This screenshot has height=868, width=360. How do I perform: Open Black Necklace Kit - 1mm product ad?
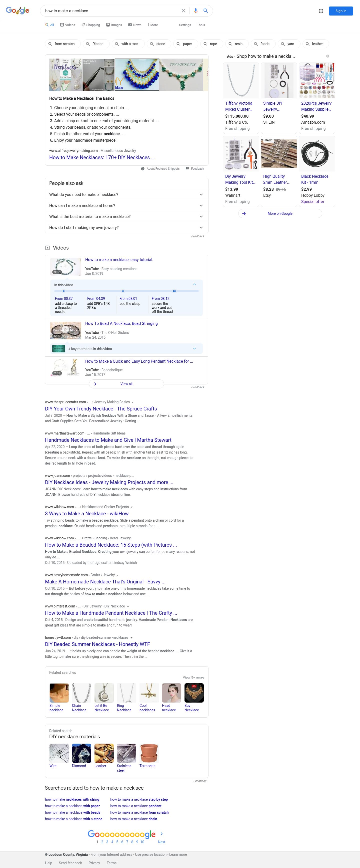coord(317,171)
